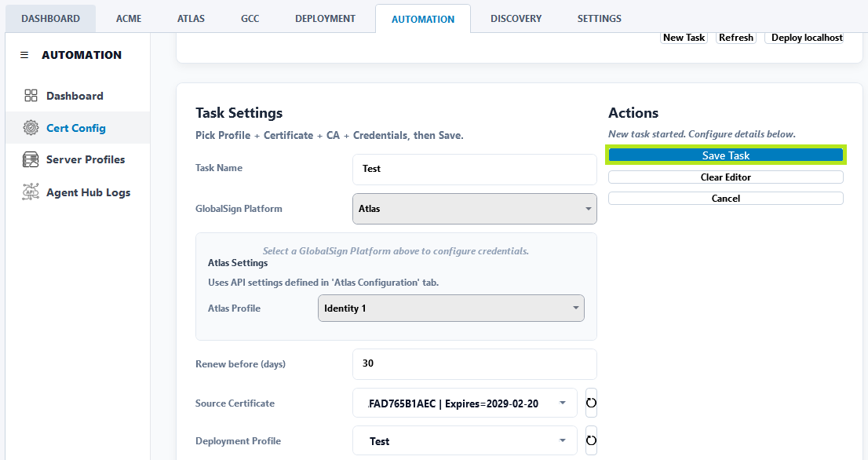The image size is (868, 460).
Task: Open Server Profiles in the sidebar
Action: coord(78,159)
